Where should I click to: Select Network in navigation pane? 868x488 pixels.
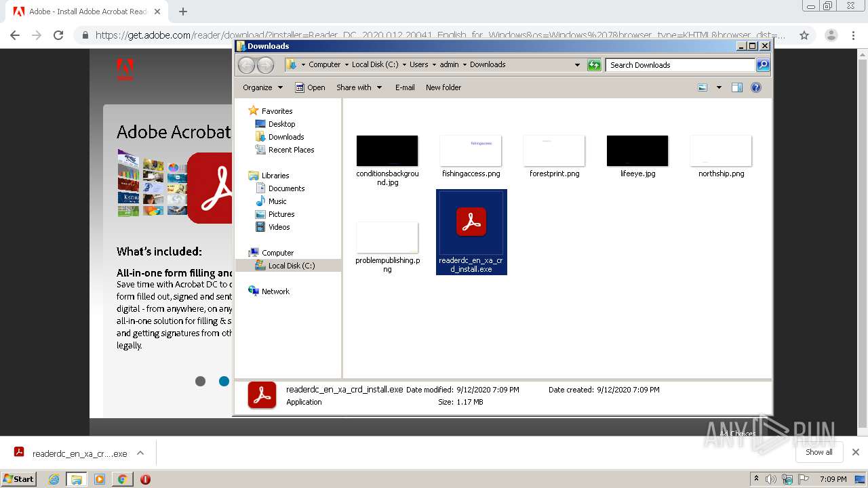tap(269, 291)
